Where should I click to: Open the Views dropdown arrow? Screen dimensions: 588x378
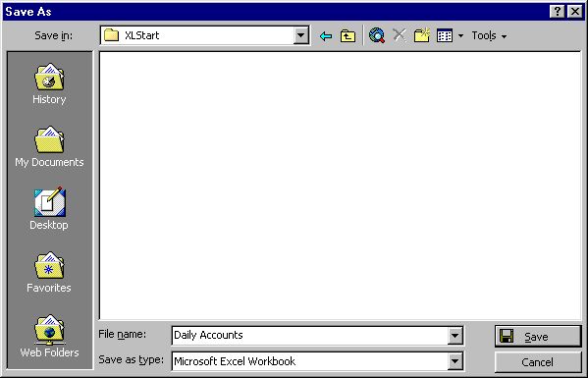(460, 36)
